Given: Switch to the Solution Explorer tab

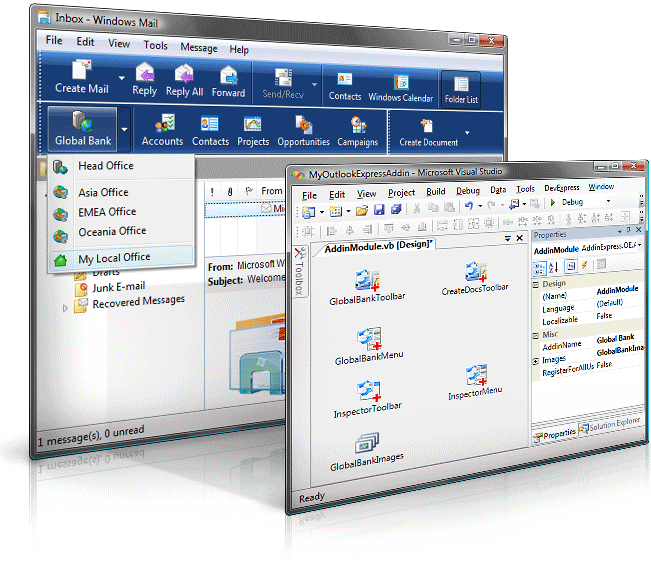Looking at the screenshot, I should click(610, 425).
